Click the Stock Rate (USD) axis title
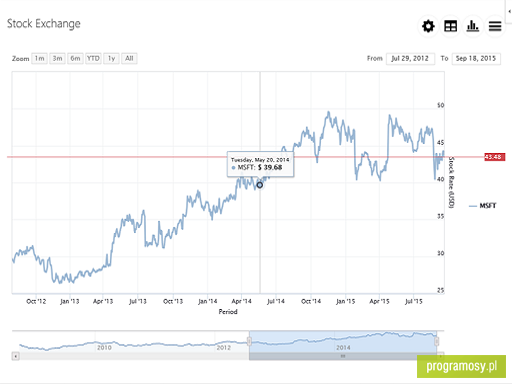 (451, 182)
